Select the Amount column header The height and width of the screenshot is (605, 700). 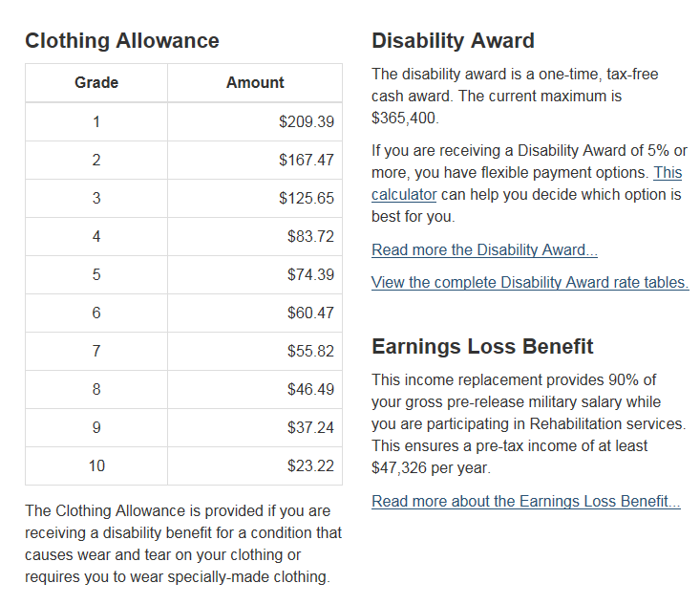click(x=255, y=82)
